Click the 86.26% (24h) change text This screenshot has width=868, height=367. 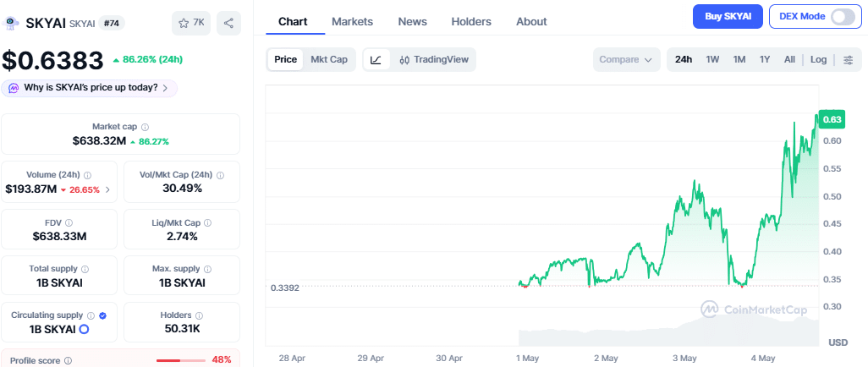coord(152,60)
